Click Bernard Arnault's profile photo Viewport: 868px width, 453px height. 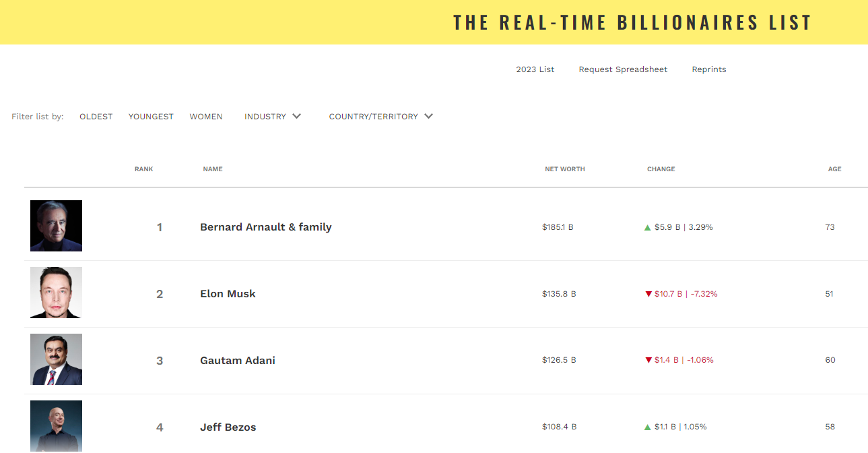(56, 226)
